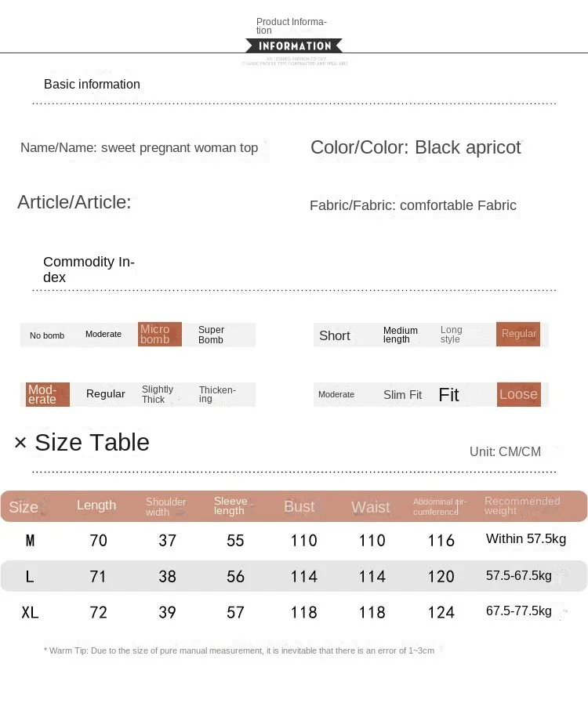The image size is (588, 721).
Task: Select the Thickening option
Action: pos(217,394)
